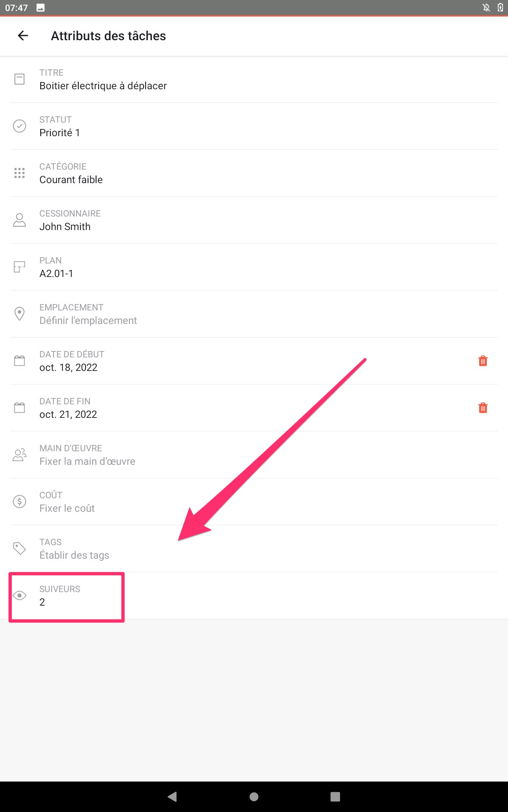
Task: Change the assignee John Smith
Action: (65, 227)
